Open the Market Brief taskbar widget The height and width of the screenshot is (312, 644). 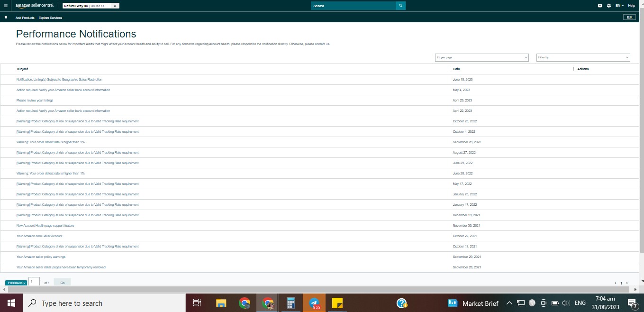click(x=473, y=303)
